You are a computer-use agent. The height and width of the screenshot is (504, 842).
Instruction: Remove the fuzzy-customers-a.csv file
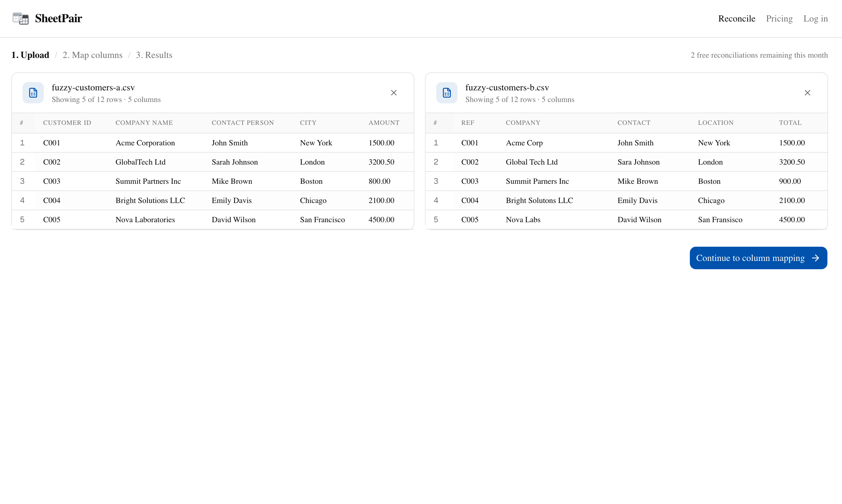pos(393,93)
